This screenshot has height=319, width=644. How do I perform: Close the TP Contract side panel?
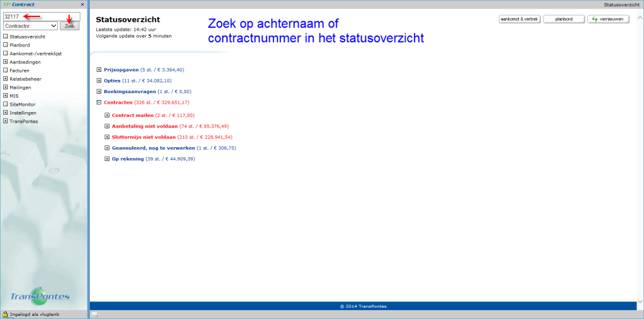tap(82, 4)
